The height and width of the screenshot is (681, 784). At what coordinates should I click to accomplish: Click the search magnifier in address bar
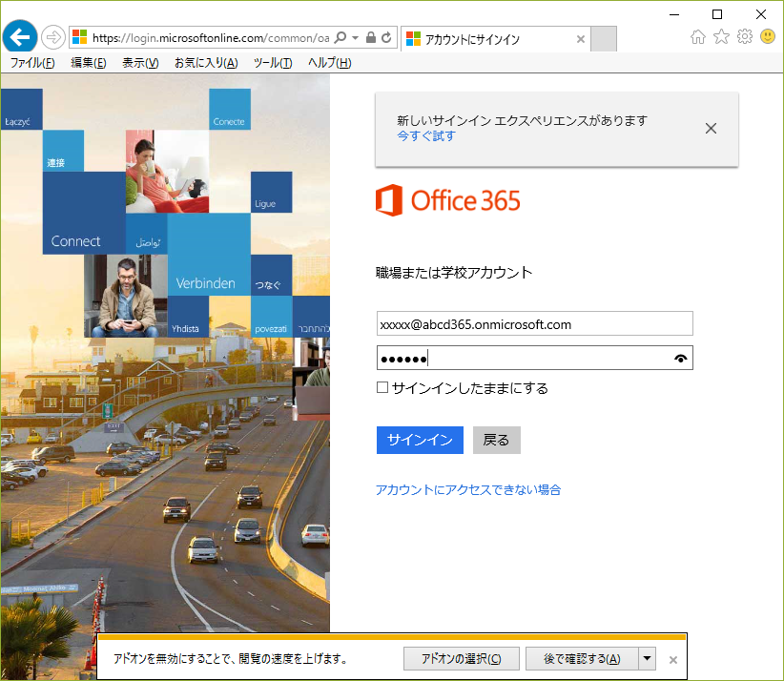(340, 37)
